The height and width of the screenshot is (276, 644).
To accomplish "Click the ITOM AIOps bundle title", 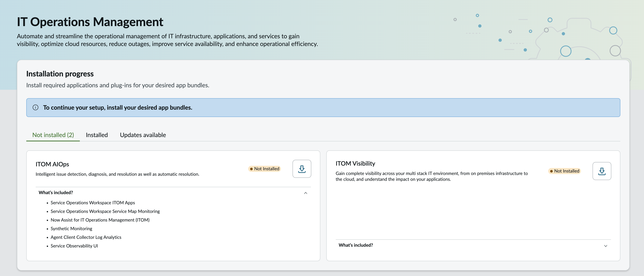I will 52,164.
